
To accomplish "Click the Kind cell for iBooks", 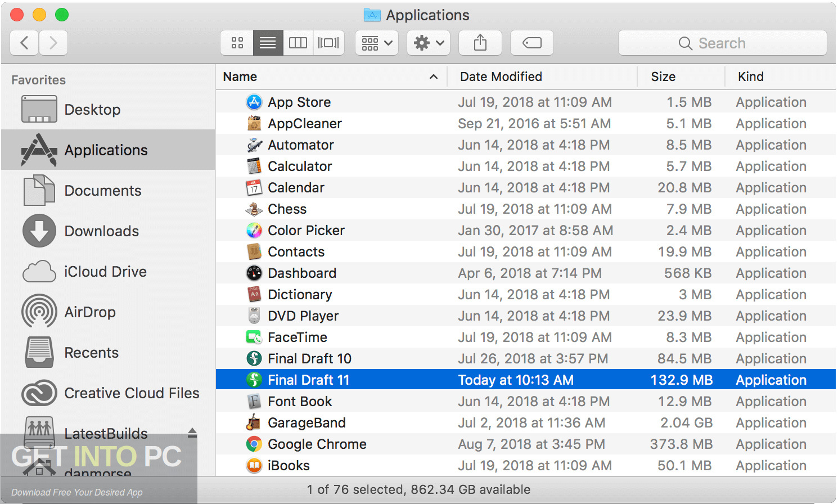I will 771,465.
